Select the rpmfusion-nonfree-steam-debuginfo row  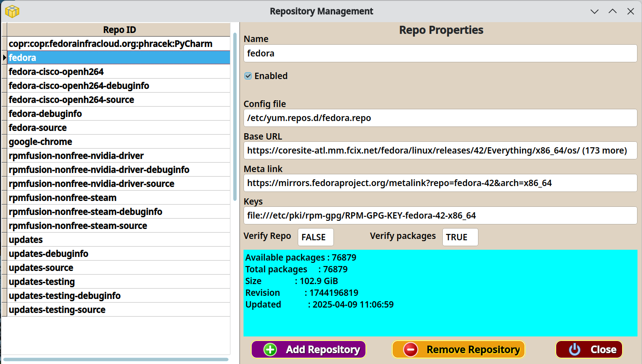[119, 212]
